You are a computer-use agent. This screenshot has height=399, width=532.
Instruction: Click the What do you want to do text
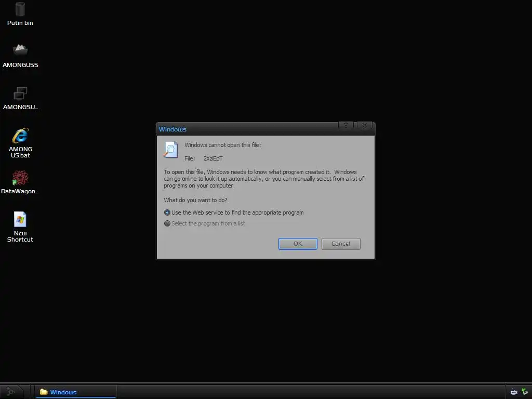tap(195, 200)
